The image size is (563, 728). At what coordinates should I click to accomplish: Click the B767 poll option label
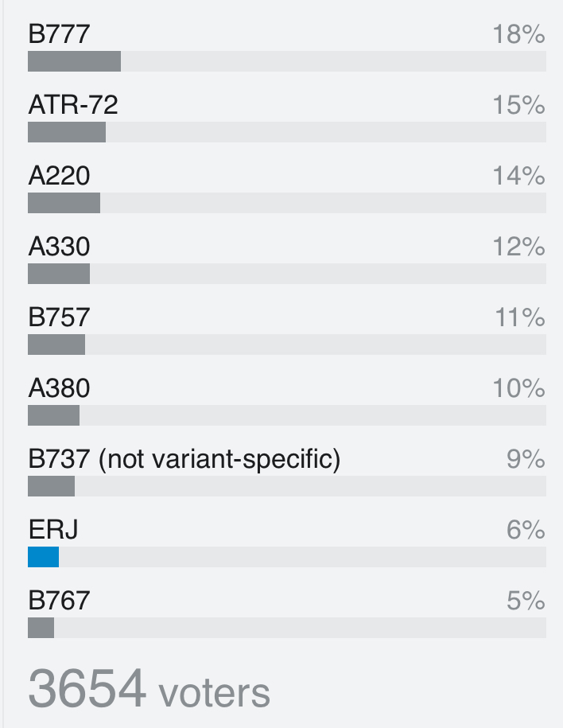59,601
